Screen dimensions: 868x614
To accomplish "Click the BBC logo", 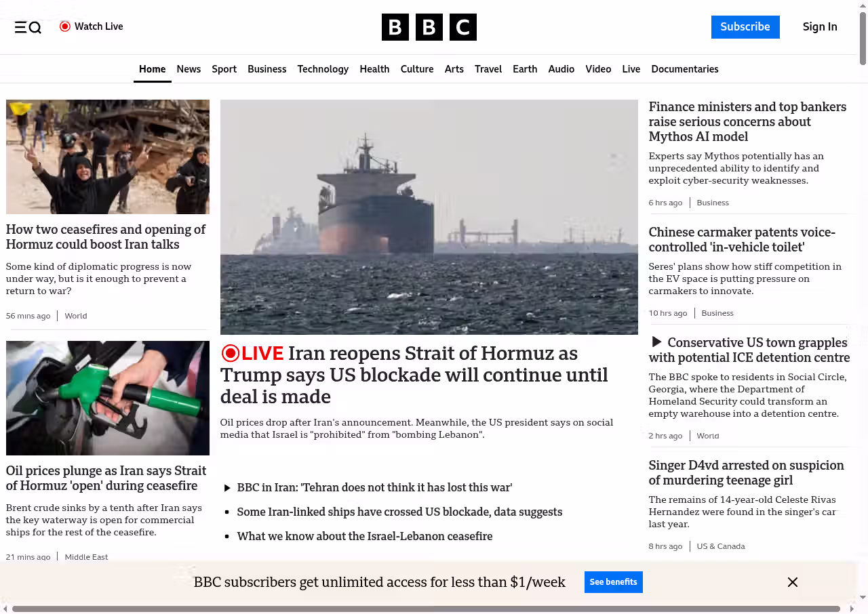I will point(429,27).
